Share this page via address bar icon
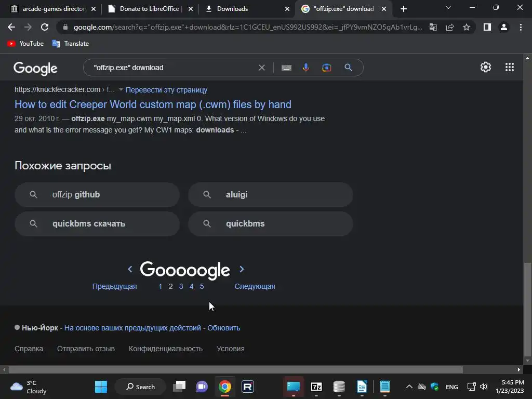The width and height of the screenshot is (532, 399). 450,27
